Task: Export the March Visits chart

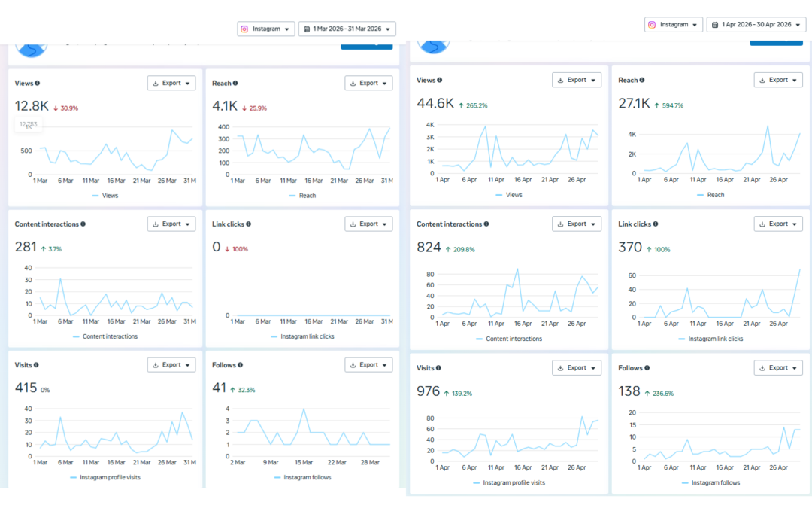Action: tap(171, 365)
